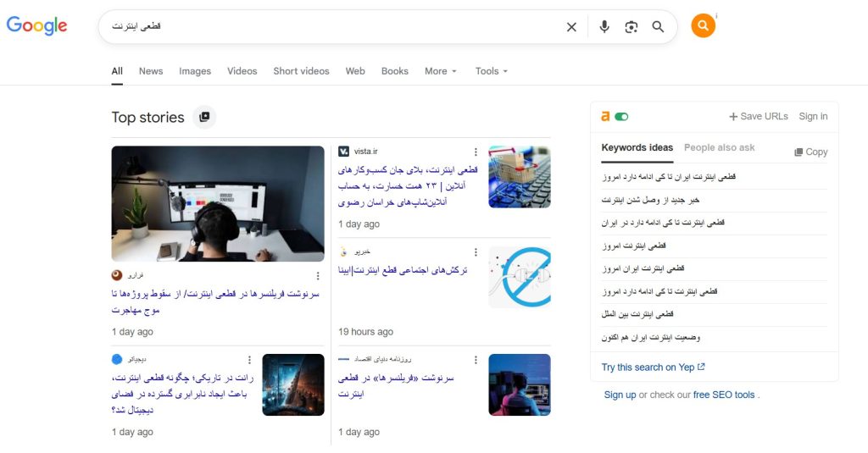Open Try this search on Yep link
Screen dimensions: 868x453
coord(654,367)
